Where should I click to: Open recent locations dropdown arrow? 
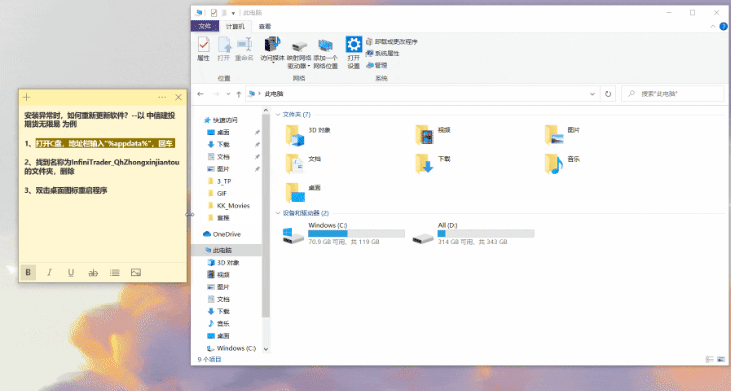click(x=228, y=94)
